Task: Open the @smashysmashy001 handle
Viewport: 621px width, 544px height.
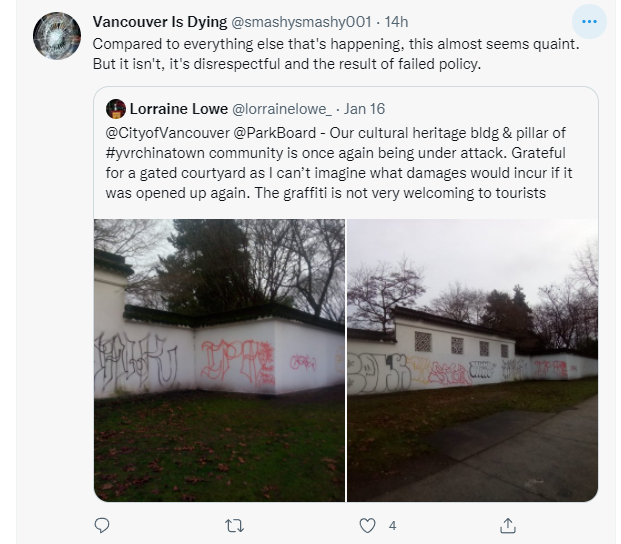Action: coord(301,22)
